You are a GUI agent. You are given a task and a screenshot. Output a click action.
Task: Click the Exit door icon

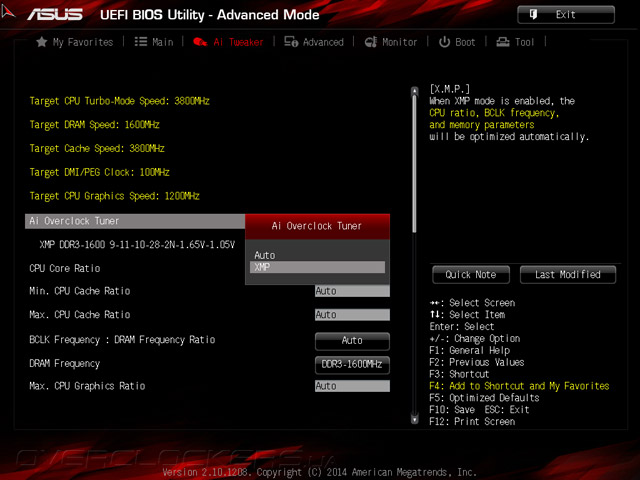click(x=533, y=14)
